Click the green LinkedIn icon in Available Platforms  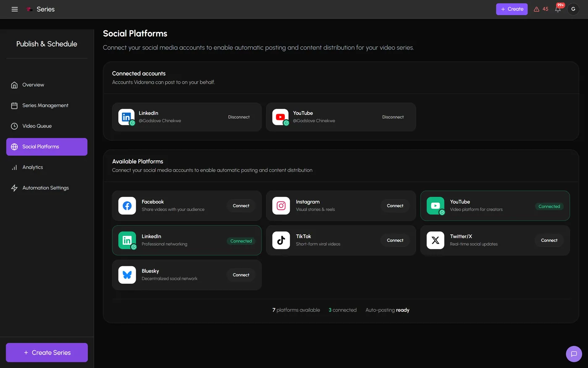[127, 240]
